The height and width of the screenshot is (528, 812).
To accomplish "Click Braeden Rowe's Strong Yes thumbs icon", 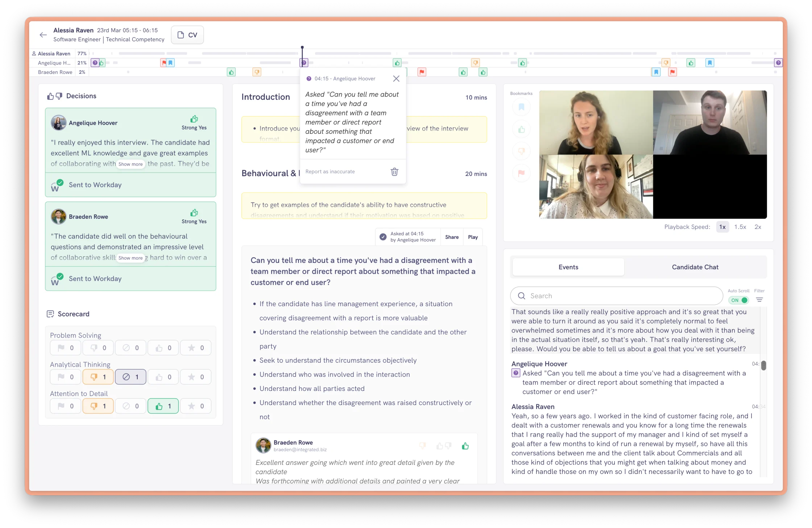I will click(194, 213).
